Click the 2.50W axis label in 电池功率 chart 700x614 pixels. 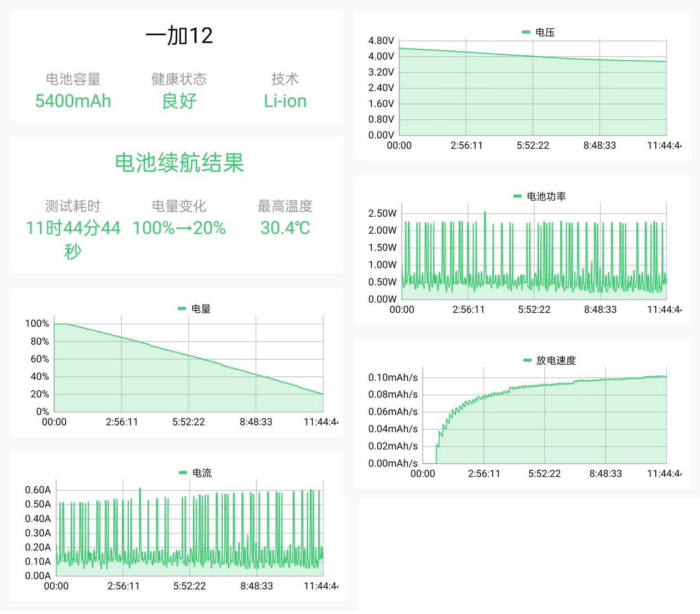pos(382,213)
